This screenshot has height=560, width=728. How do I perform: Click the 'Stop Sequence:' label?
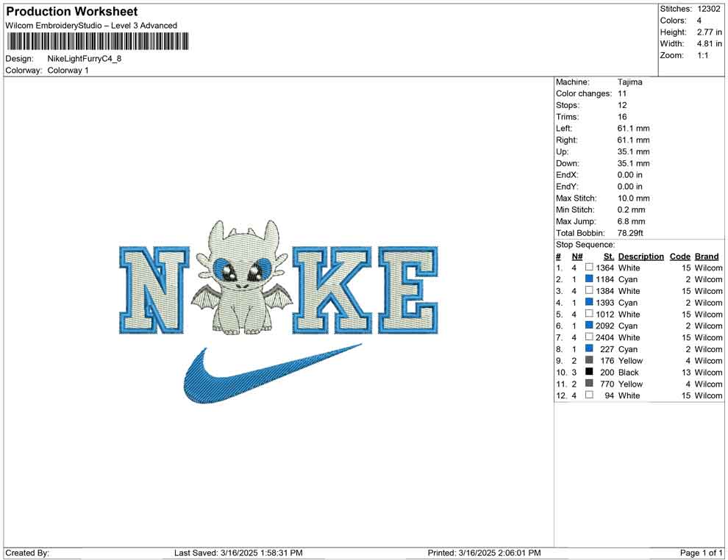click(585, 245)
